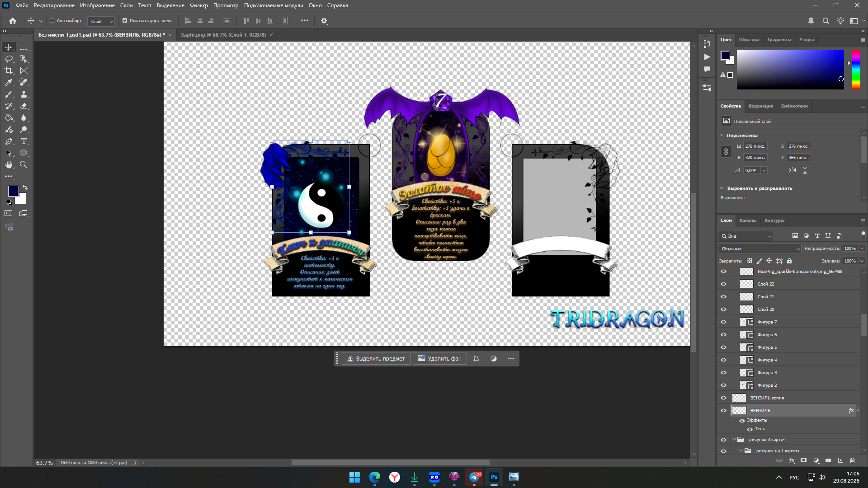Select the Lasso tool

(9, 59)
